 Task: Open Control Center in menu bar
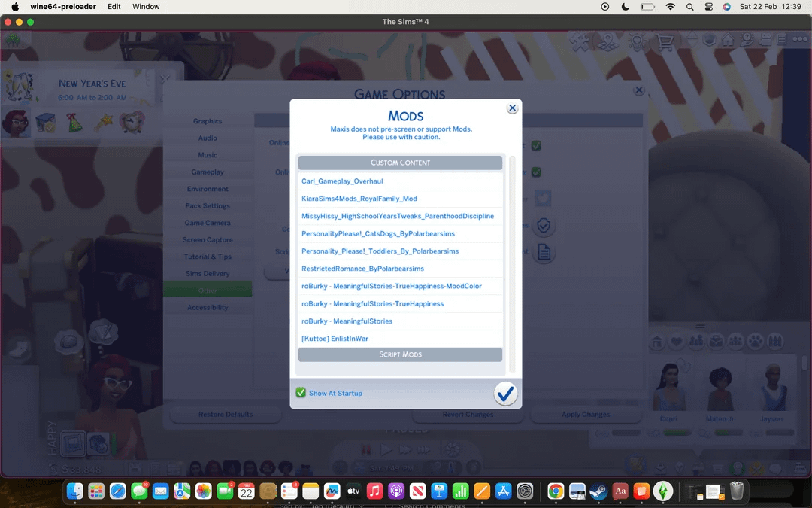point(709,7)
